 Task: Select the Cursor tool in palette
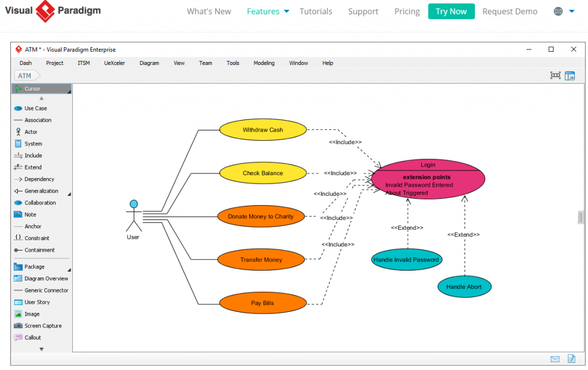[41, 88]
